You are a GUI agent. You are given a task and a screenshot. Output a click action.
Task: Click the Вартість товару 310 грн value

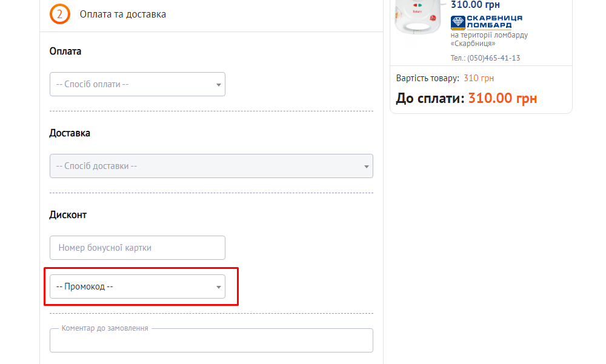point(479,78)
